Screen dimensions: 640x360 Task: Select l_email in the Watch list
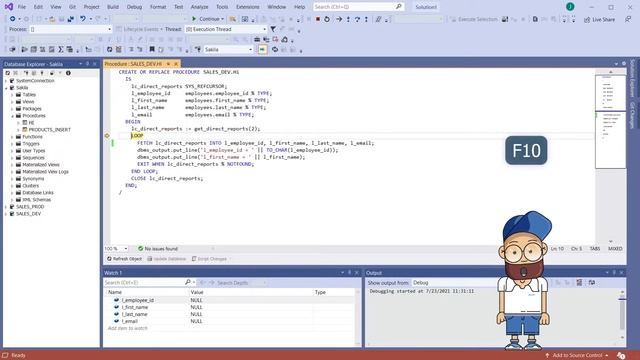pyautogui.click(x=129, y=321)
